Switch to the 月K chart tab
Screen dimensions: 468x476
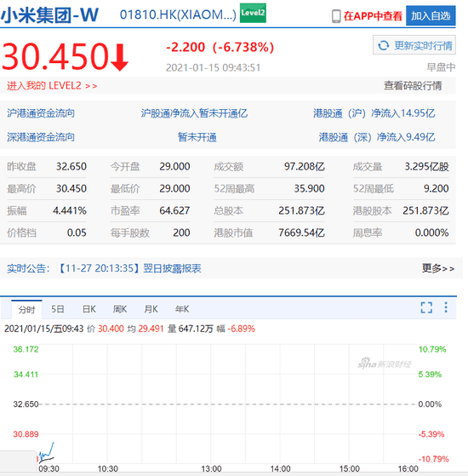(151, 309)
